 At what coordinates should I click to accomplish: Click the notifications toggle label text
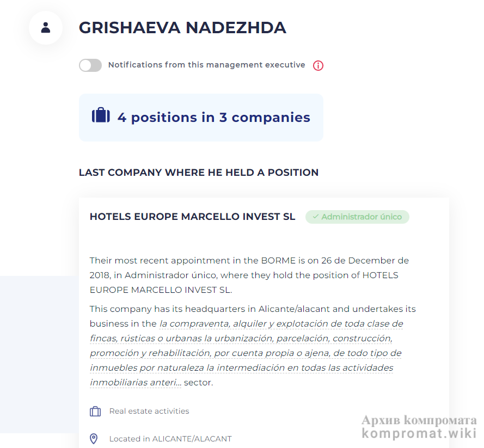point(206,65)
